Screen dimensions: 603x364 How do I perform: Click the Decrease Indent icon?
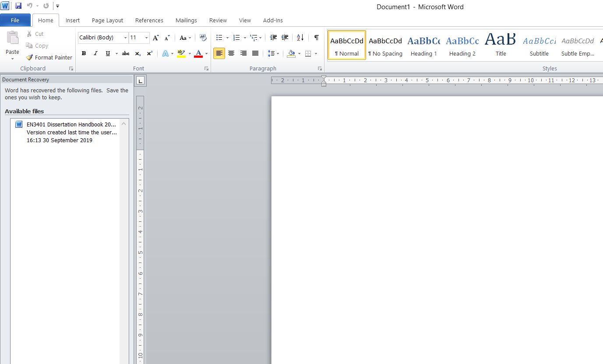coord(273,38)
